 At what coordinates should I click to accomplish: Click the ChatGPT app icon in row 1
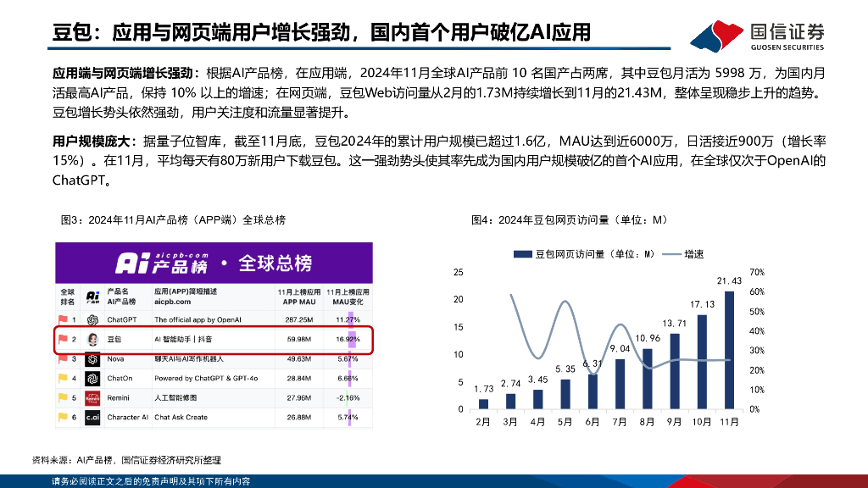coord(92,319)
